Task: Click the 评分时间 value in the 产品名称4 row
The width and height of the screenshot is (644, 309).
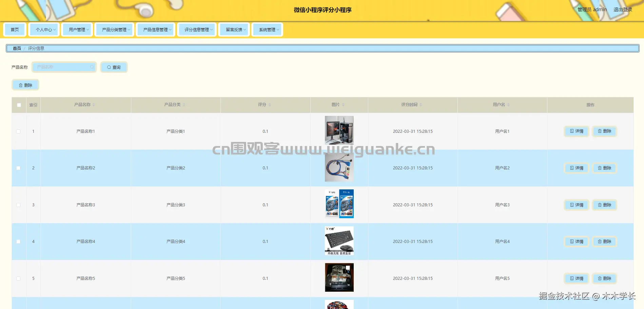Action: tap(413, 242)
